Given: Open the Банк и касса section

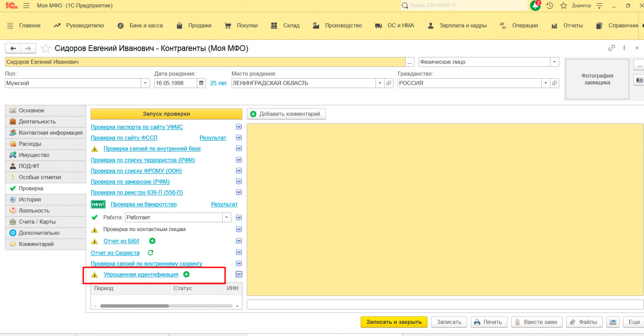Looking at the screenshot, I should (146, 25).
